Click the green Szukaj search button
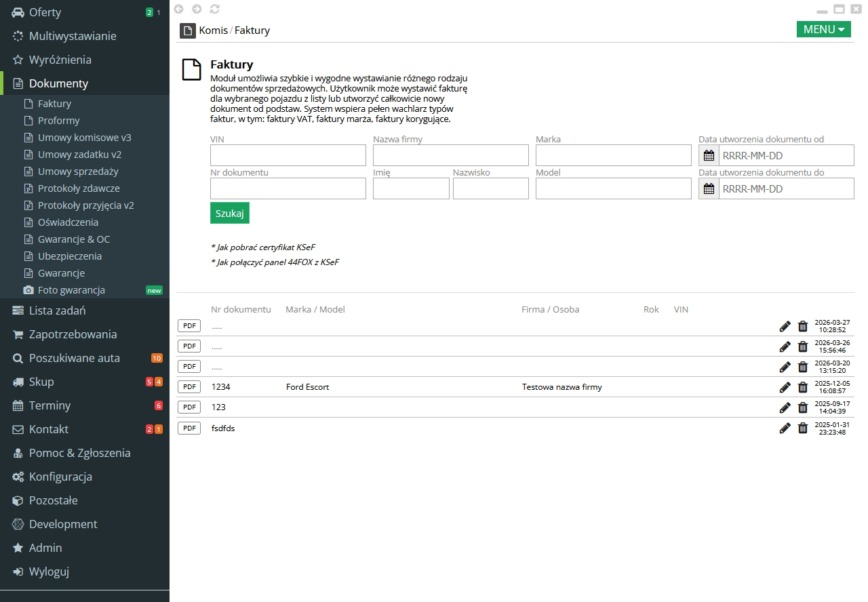The height and width of the screenshot is (602, 868). (x=230, y=213)
